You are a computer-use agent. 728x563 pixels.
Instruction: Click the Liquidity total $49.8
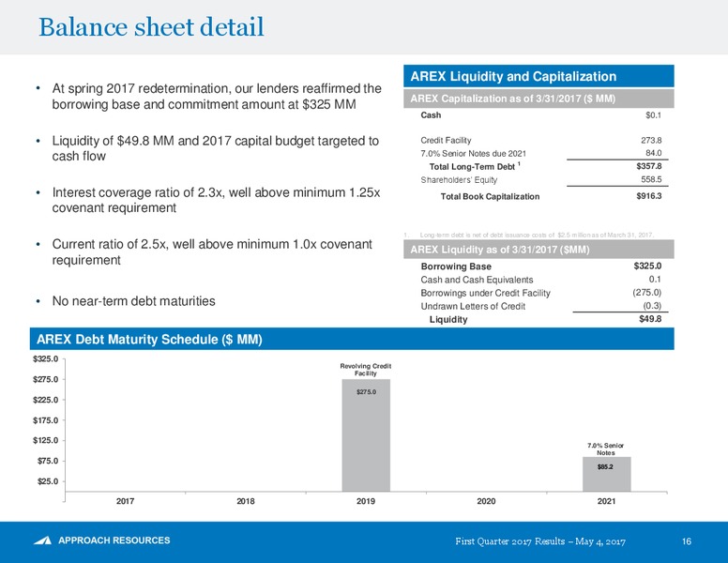click(x=650, y=319)
